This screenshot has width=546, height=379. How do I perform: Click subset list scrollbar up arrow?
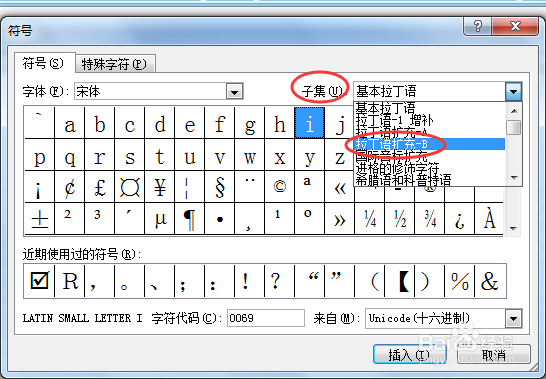[x=514, y=111]
